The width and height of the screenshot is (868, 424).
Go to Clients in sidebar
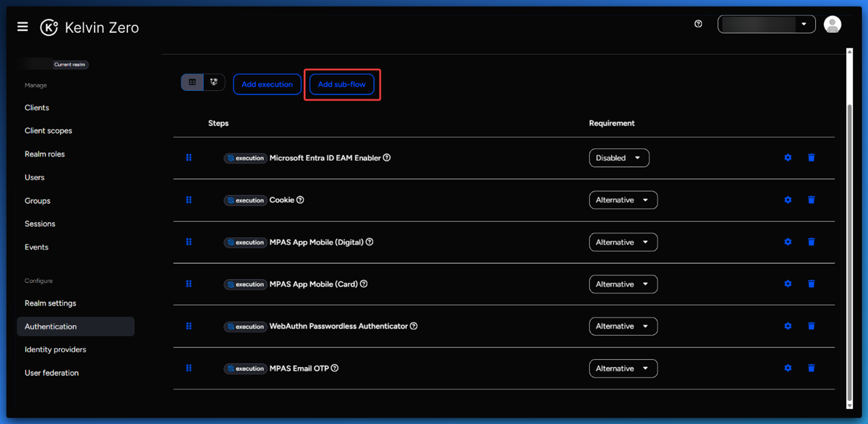[37, 107]
